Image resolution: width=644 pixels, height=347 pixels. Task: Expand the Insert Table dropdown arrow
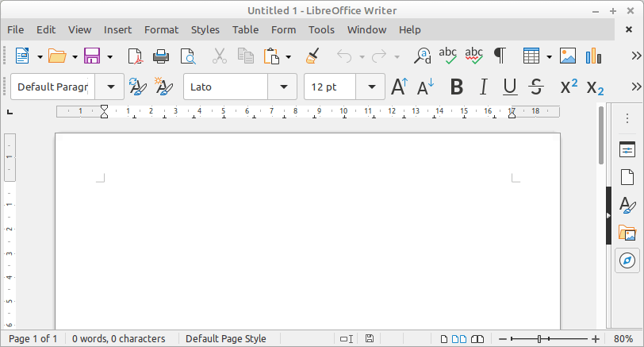coord(549,56)
